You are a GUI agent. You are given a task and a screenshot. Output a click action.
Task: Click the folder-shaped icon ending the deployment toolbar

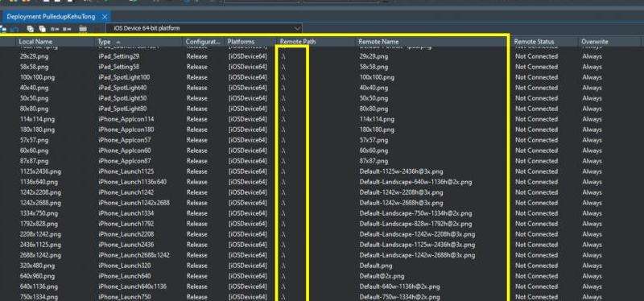coord(83,29)
